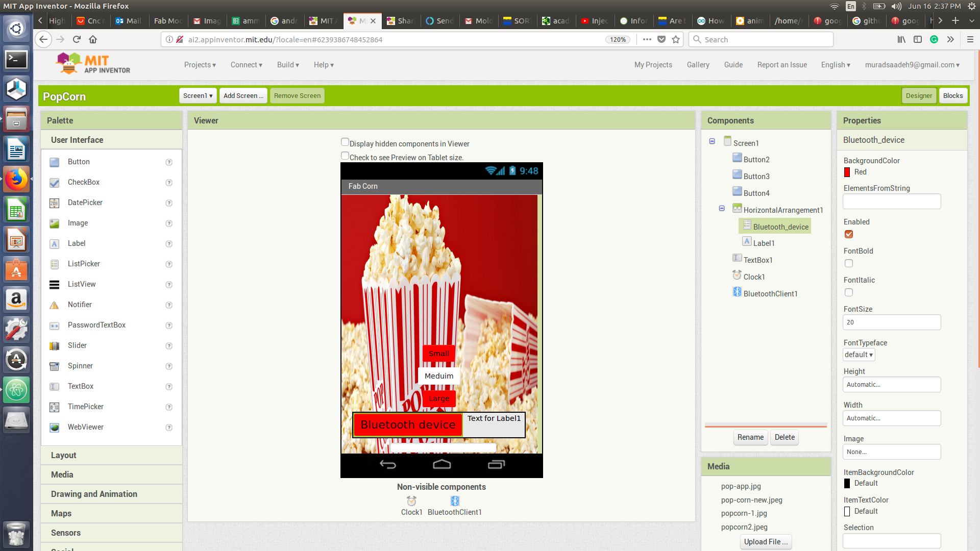Select the Slider palette icon
This screenshot has width=980, height=551.
tap(55, 346)
